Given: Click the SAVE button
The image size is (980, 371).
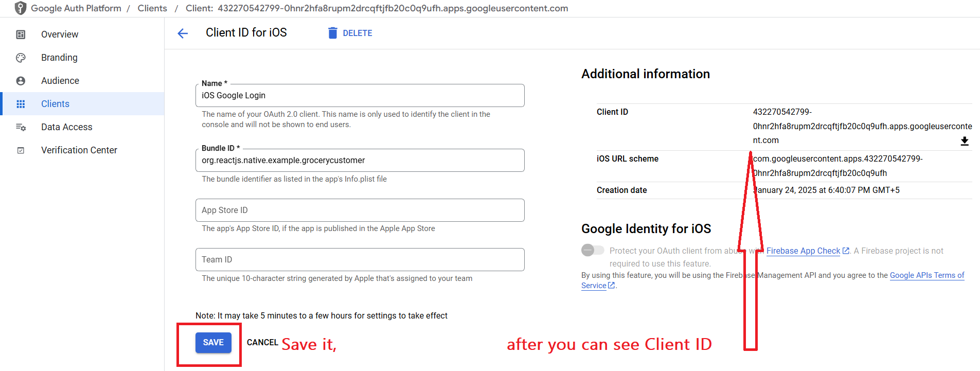Looking at the screenshot, I should [x=213, y=343].
